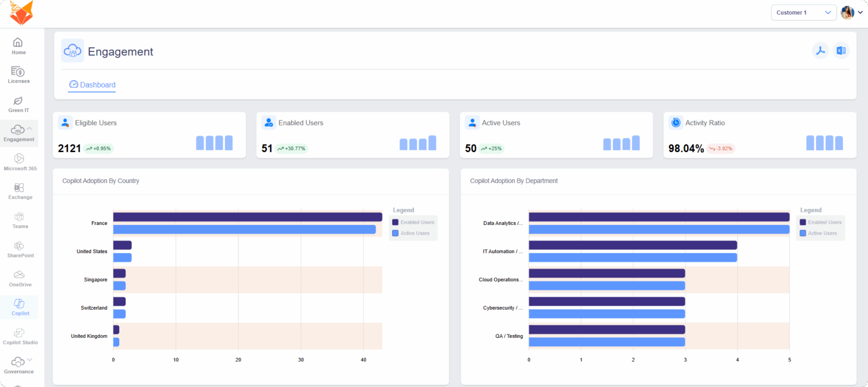Open the SharePoint section
The height and width of the screenshot is (387, 868).
coord(20,249)
